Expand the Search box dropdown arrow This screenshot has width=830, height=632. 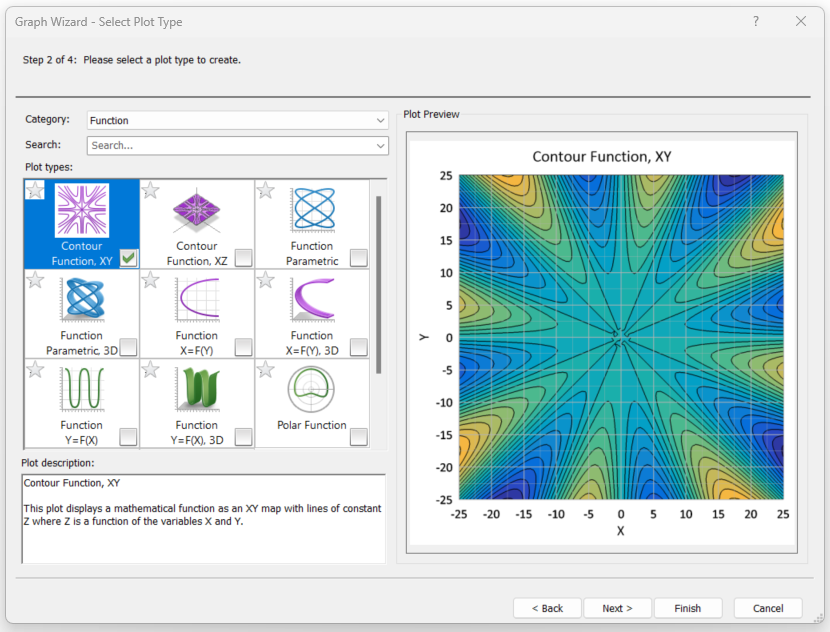coord(380,146)
